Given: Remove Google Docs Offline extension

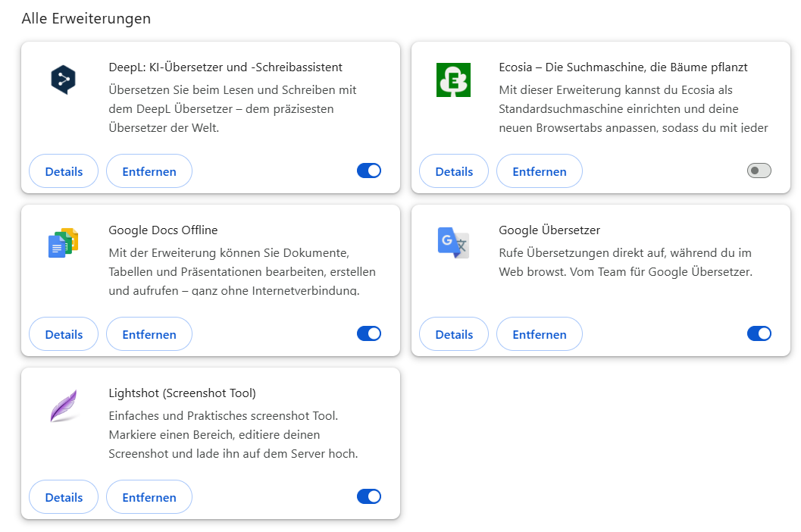Looking at the screenshot, I should click(x=149, y=334).
